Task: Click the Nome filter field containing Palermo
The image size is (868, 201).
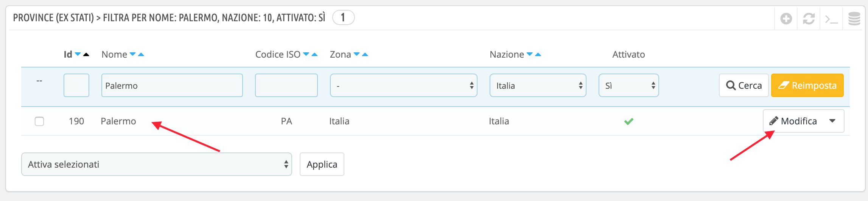Action: 172,85
